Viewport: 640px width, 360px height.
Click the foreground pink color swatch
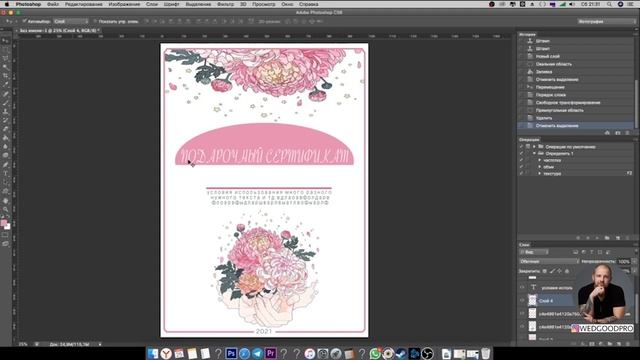tap(4, 223)
